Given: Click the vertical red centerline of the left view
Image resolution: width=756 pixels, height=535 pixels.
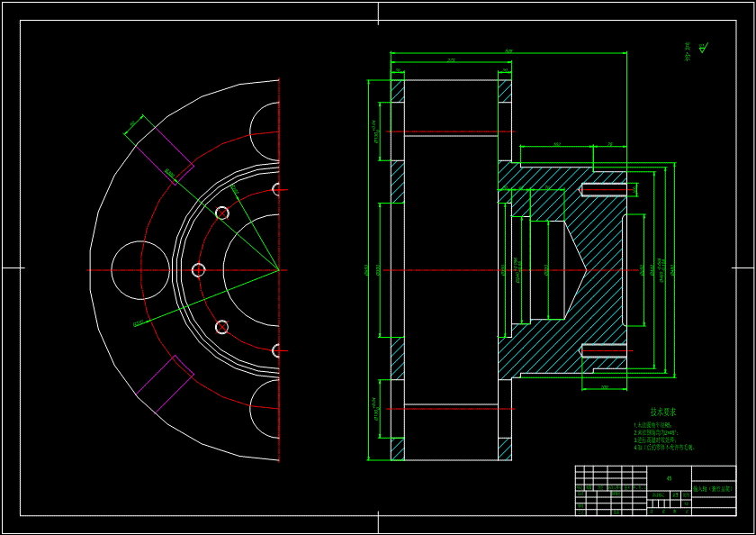Looking at the screenshot, I should tap(279, 270).
